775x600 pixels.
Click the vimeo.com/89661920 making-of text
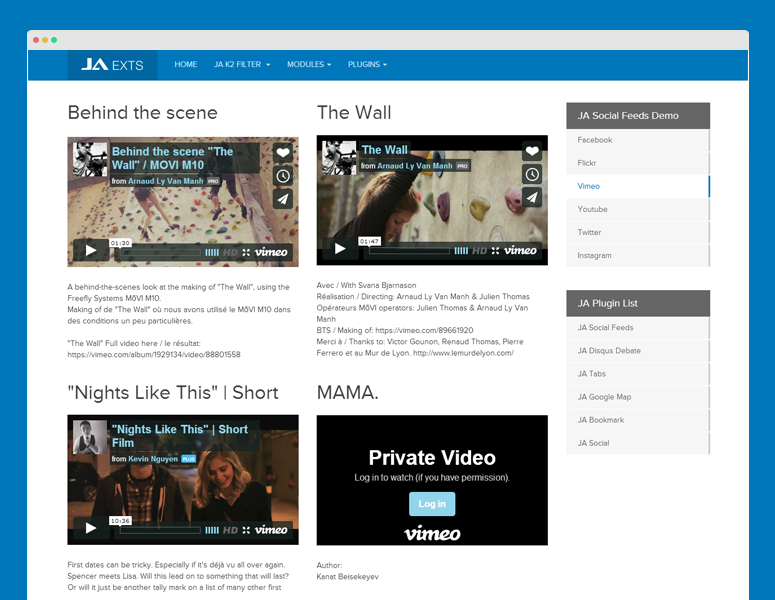[424, 330]
